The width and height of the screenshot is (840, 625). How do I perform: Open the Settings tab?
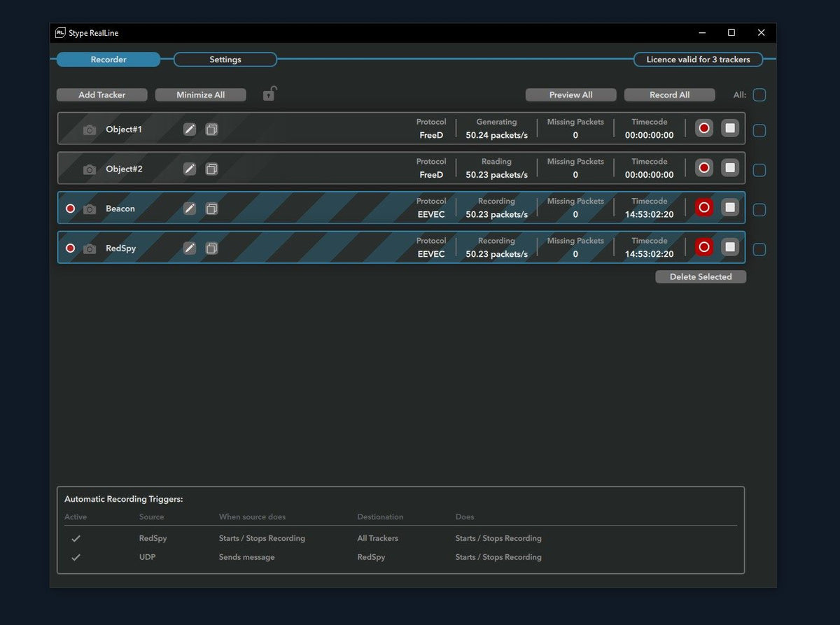point(225,59)
